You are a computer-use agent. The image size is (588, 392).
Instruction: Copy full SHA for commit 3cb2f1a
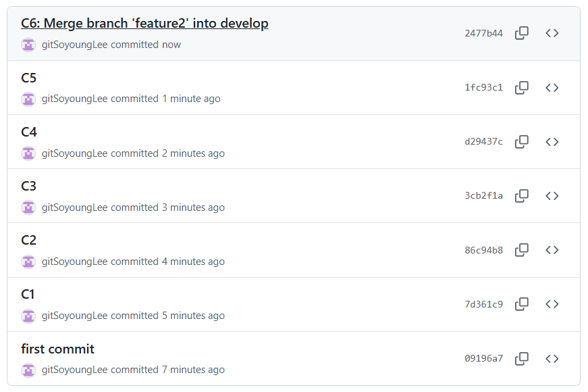tap(521, 196)
